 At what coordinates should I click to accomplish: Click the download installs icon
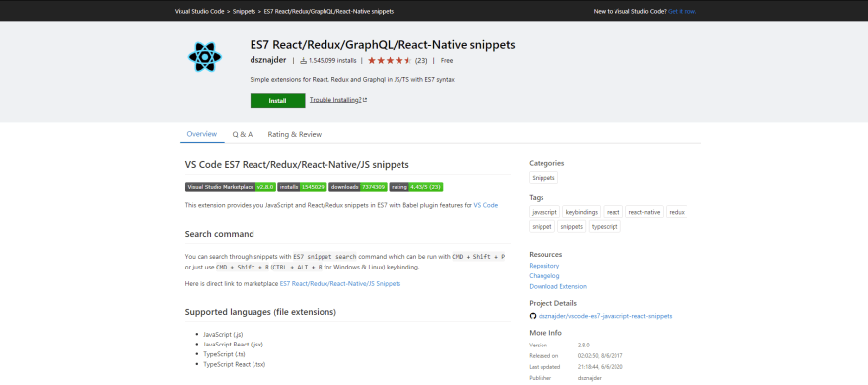[304, 61]
